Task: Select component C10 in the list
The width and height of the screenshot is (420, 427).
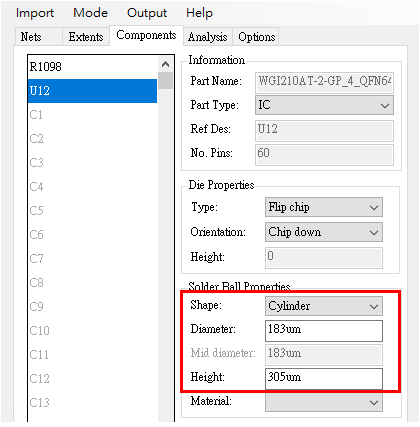Action: point(93,331)
